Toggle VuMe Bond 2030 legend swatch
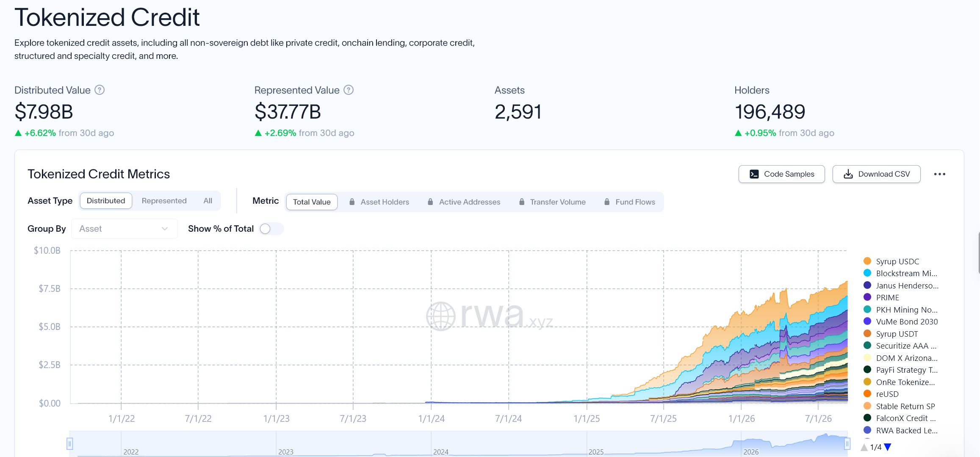This screenshot has height=457, width=980. pos(867,321)
